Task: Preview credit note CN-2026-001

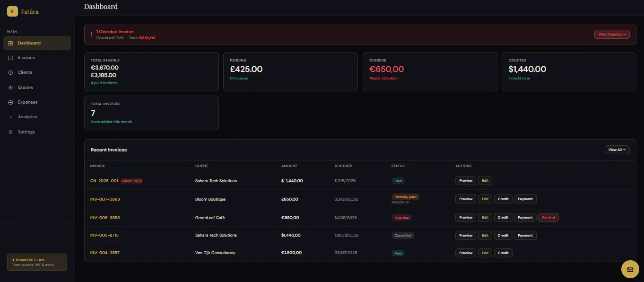Action: click(466, 181)
